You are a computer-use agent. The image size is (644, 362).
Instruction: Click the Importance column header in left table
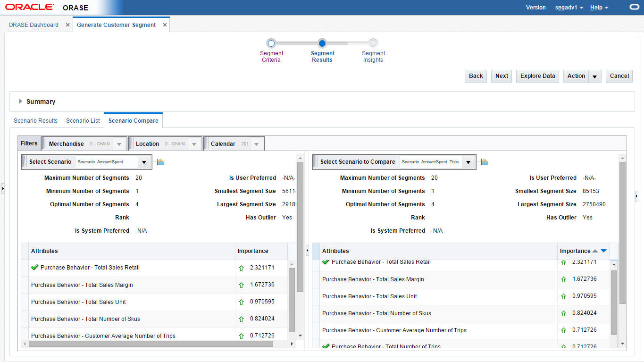pos(261,251)
